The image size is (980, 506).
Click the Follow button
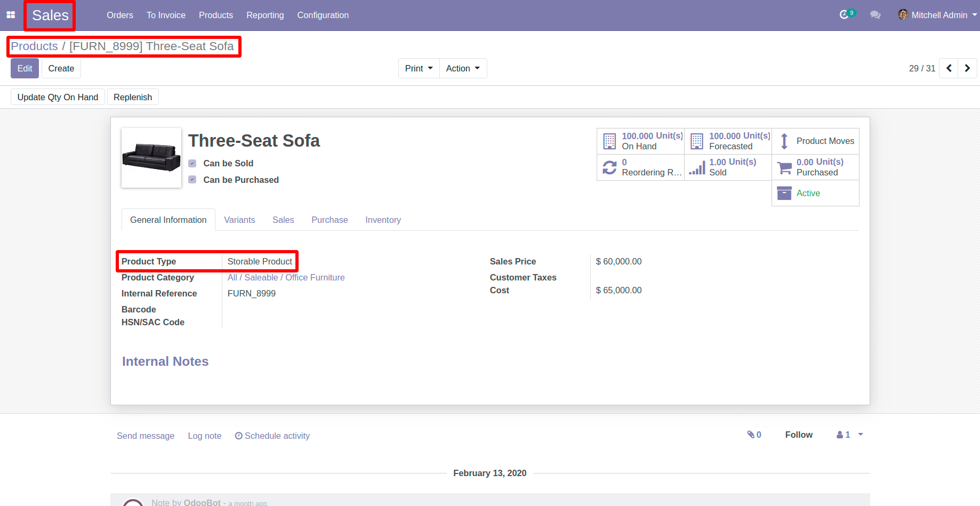[x=799, y=435]
